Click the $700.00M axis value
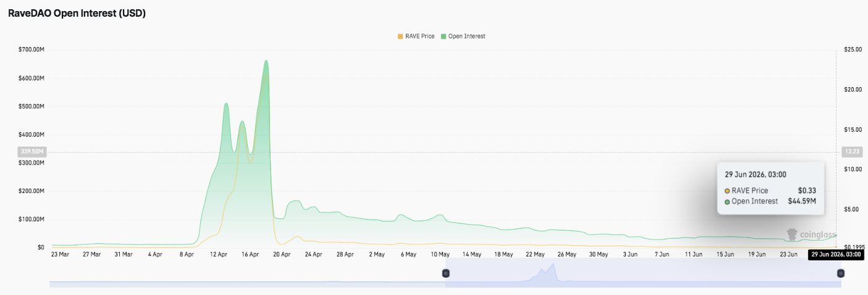Screen dimensions: 868x295 32,49
